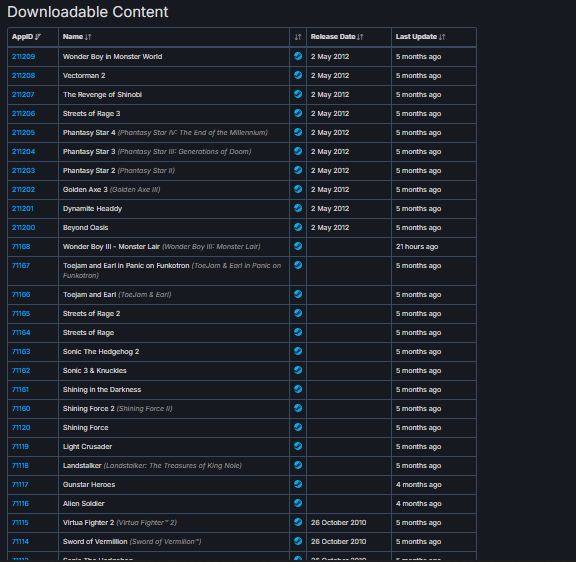This screenshot has height=562, width=576.
Task: Select the Sonic 3 & Knuckles name cell
Action: 174,371
